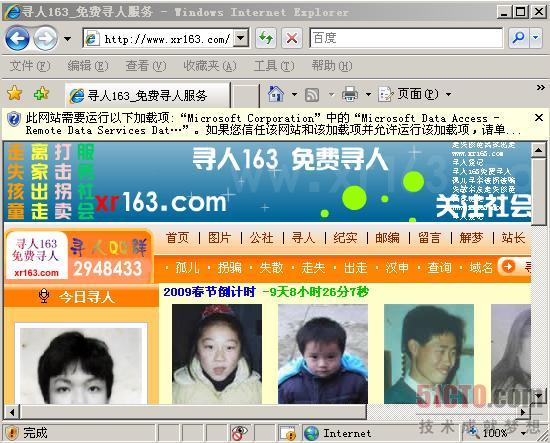
Task: Open the 站长 navigation link
Action: 513,238
